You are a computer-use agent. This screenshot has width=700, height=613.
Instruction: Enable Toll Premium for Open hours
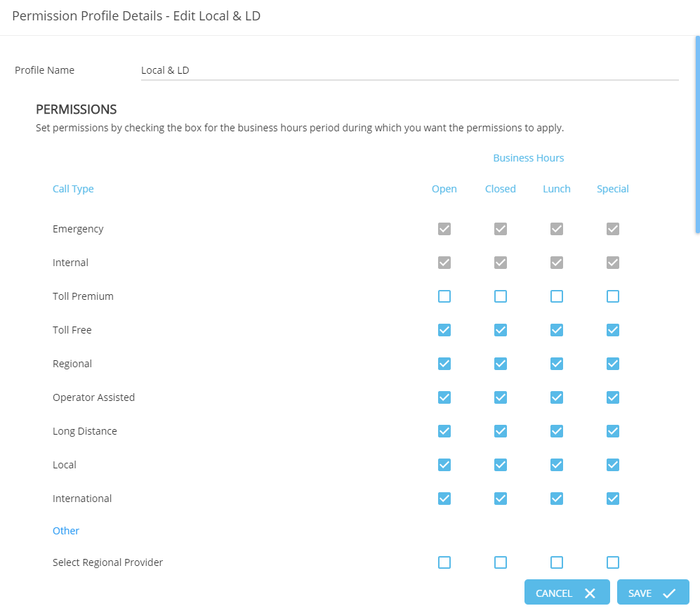(x=444, y=296)
